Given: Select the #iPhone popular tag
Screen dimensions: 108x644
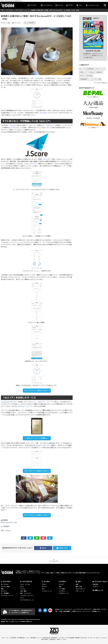Looking at the screenshot, I should coord(92,72).
